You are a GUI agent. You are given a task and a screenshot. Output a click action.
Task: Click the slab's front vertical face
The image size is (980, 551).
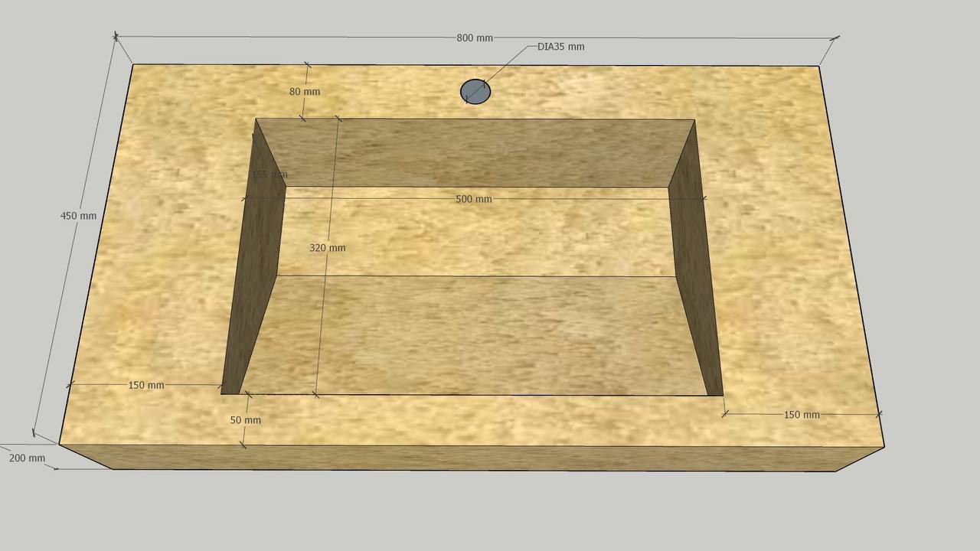tap(475, 458)
